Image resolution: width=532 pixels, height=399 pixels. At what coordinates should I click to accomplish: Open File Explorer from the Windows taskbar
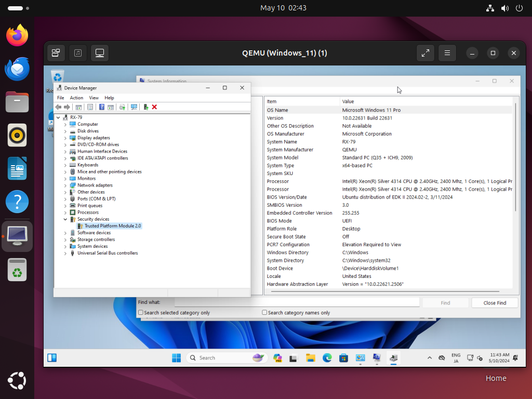pyautogui.click(x=311, y=358)
